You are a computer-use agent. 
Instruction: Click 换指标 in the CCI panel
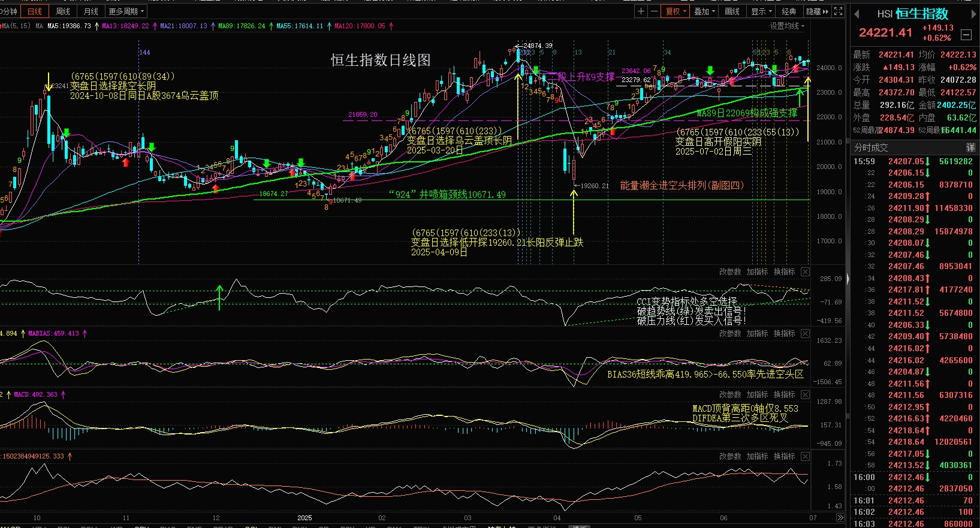click(784, 272)
